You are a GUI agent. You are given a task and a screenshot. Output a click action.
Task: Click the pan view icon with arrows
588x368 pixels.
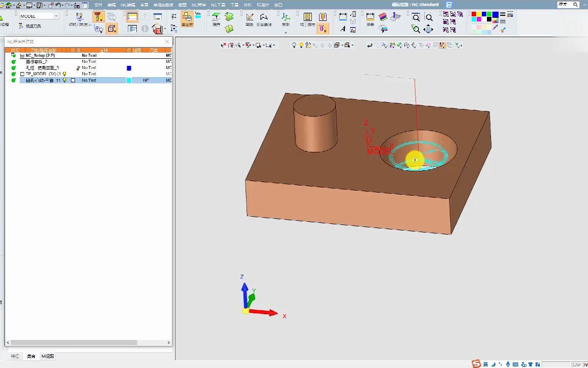pyautogui.click(x=428, y=29)
